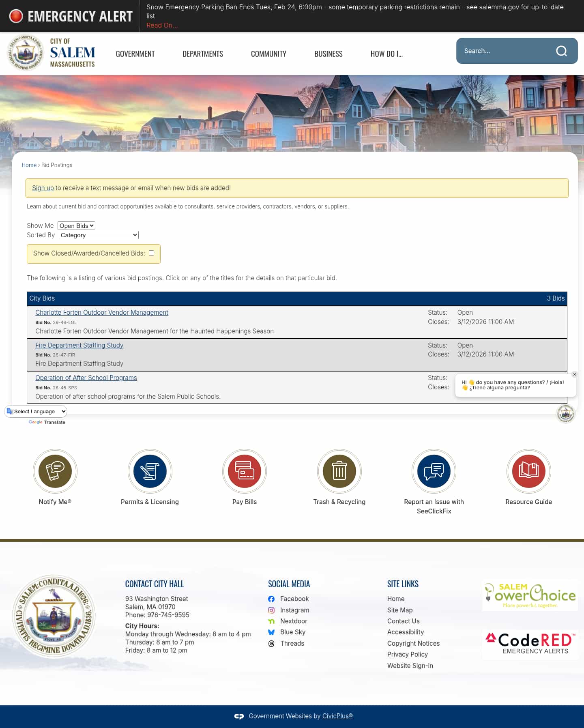The height and width of the screenshot is (728, 584).
Task: Click the Facebook icon in Social Media
Action: tap(271, 599)
